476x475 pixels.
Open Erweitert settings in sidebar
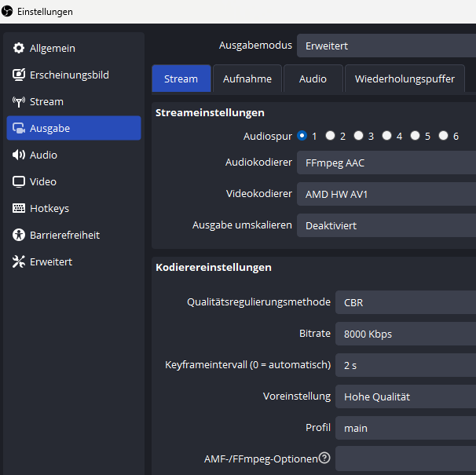(74, 261)
